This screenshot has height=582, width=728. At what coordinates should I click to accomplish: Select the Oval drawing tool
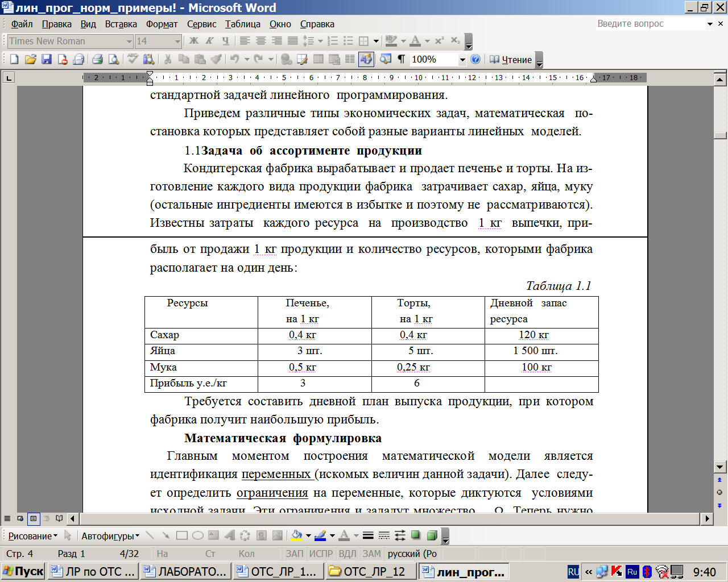click(198, 535)
